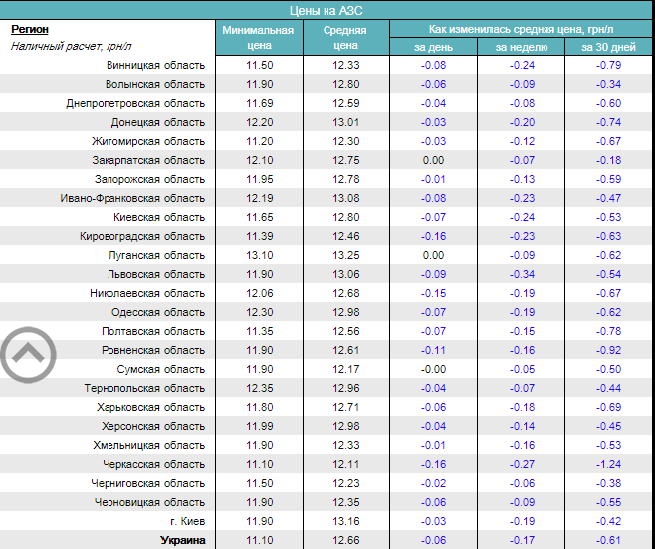Click the за день column header
Viewport: 655px width, 549px height.
(433, 47)
